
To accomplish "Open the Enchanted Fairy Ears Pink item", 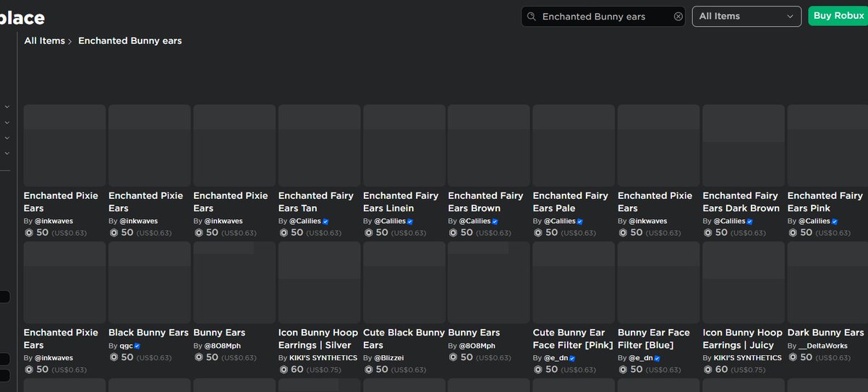I will [825, 202].
